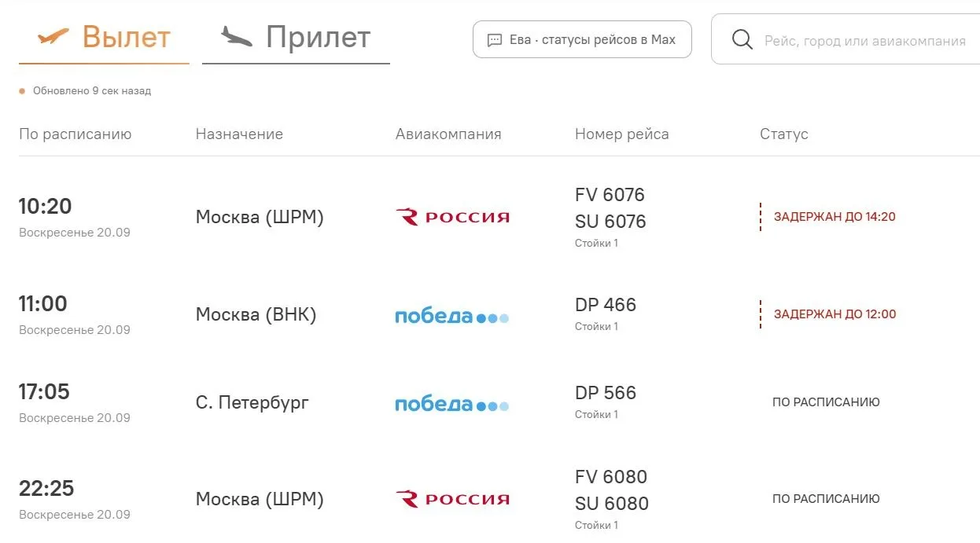Click the ЗАДЕРЖАН ДО 14:20 status
The width and height of the screenshot is (980, 543).
[834, 217]
